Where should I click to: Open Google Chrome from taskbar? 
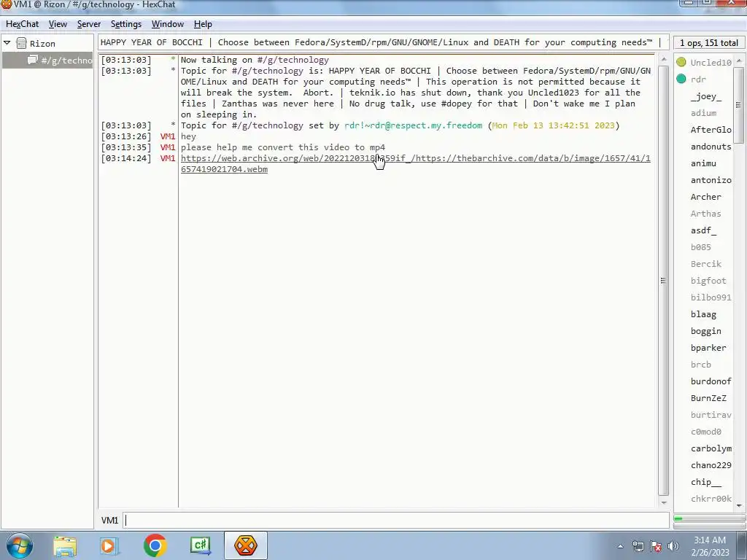(155, 545)
